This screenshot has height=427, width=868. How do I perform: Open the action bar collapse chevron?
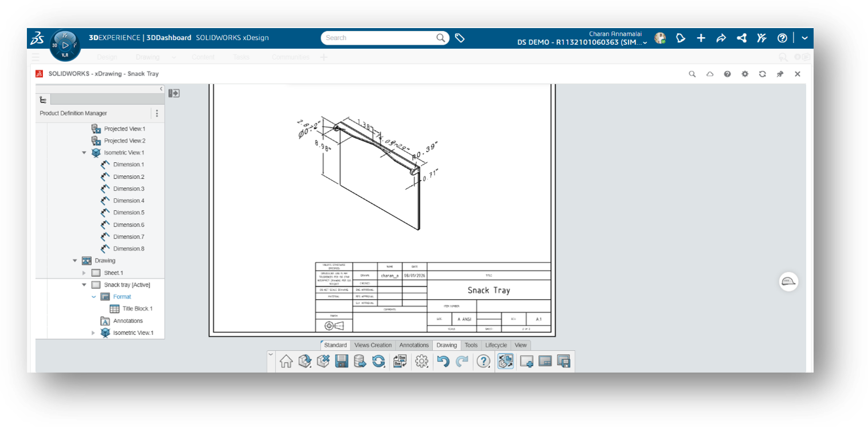[x=271, y=355]
